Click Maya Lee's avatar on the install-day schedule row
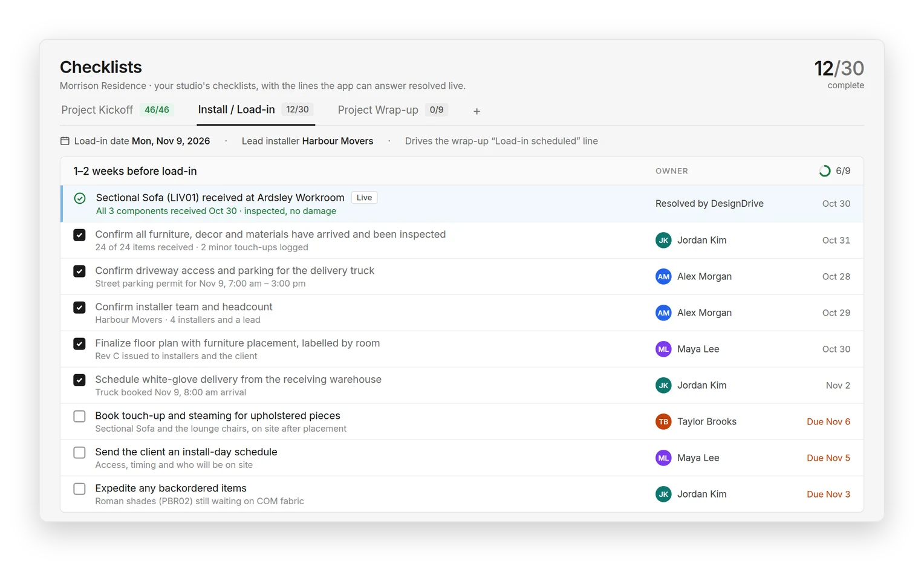Image resolution: width=924 pixels, height=561 pixels. pyautogui.click(x=663, y=458)
